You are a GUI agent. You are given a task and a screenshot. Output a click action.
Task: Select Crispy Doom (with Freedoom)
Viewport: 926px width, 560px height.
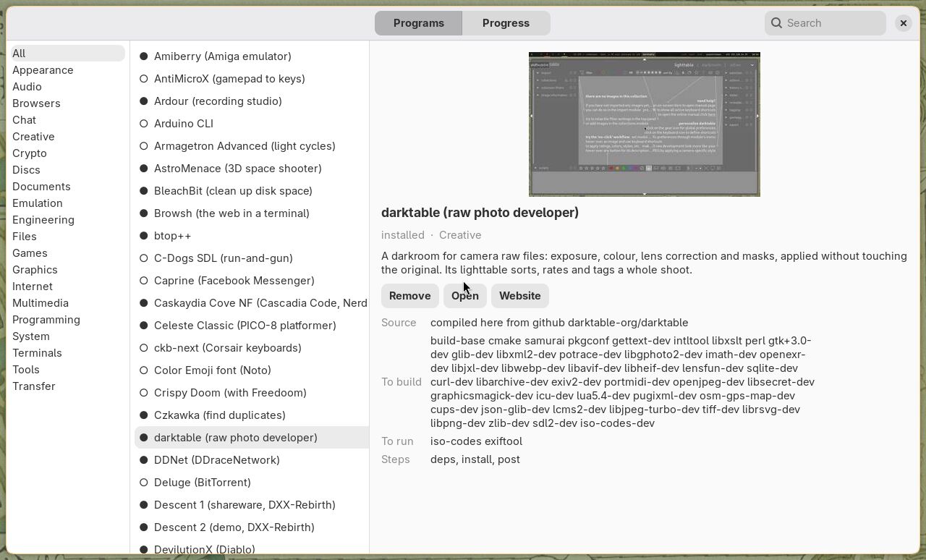(251, 393)
